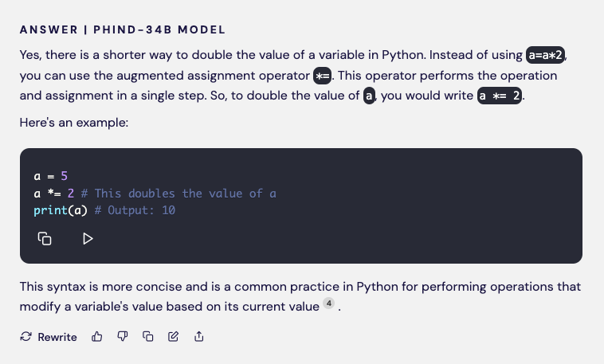The image size is (604, 364).
Task: Share the answer with the upload icon
Action: pos(198,337)
